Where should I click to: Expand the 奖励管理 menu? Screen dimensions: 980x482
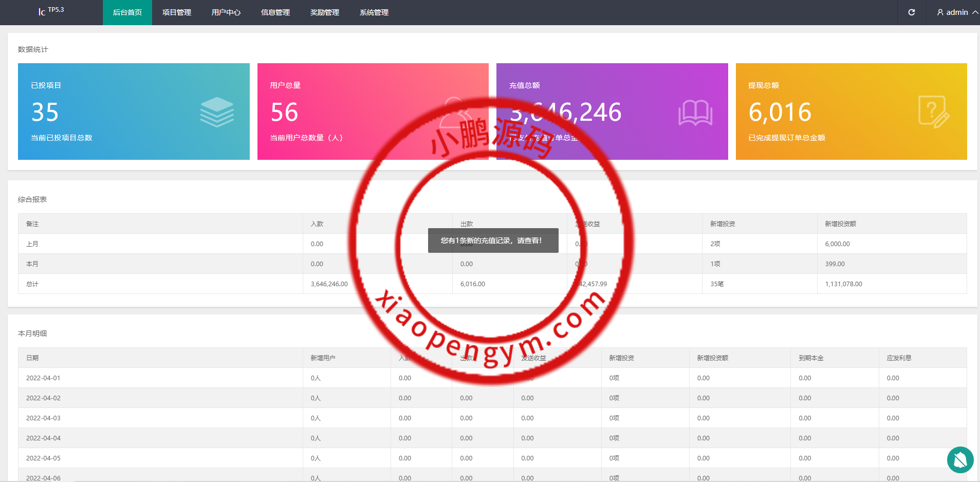click(325, 12)
